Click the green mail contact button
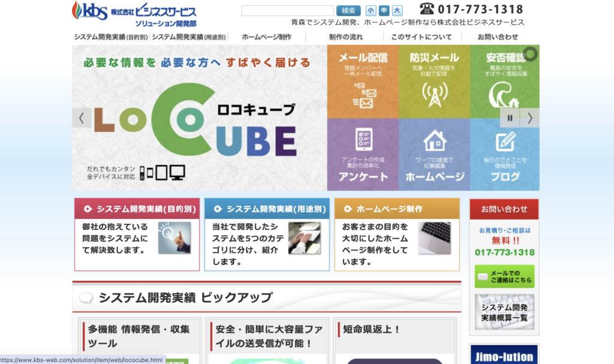 (504, 276)
